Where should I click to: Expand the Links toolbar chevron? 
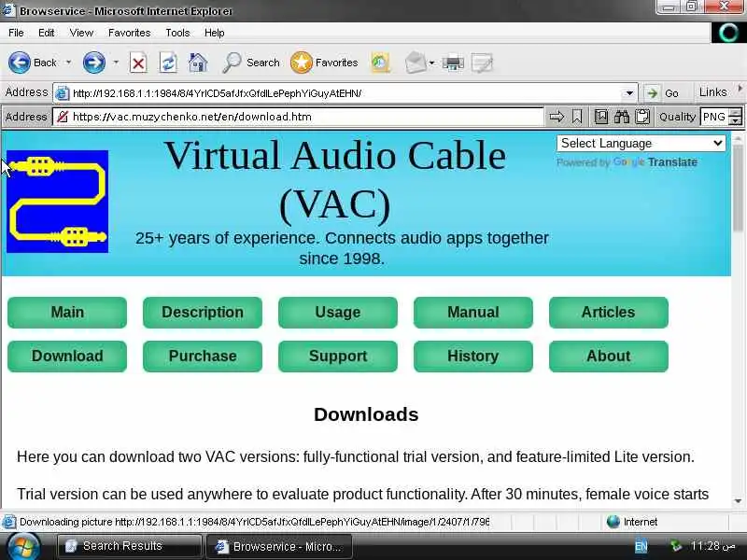point(740,89)
